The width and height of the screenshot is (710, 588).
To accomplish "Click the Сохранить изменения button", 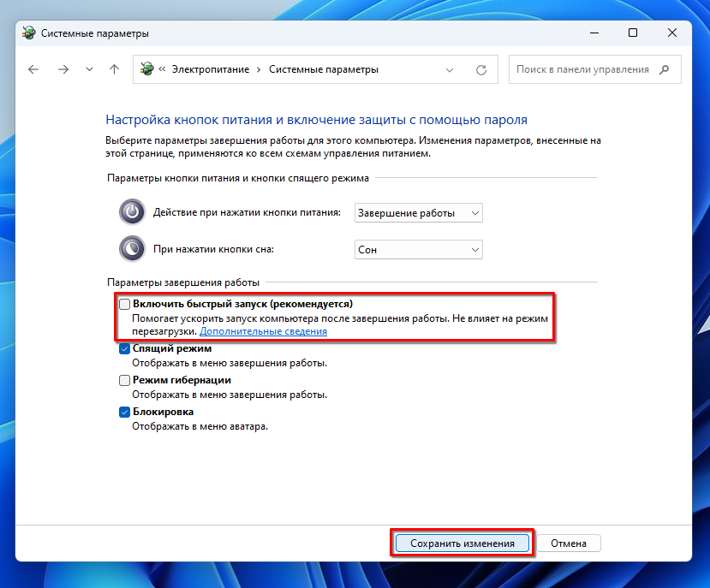I will click(462, 543).
